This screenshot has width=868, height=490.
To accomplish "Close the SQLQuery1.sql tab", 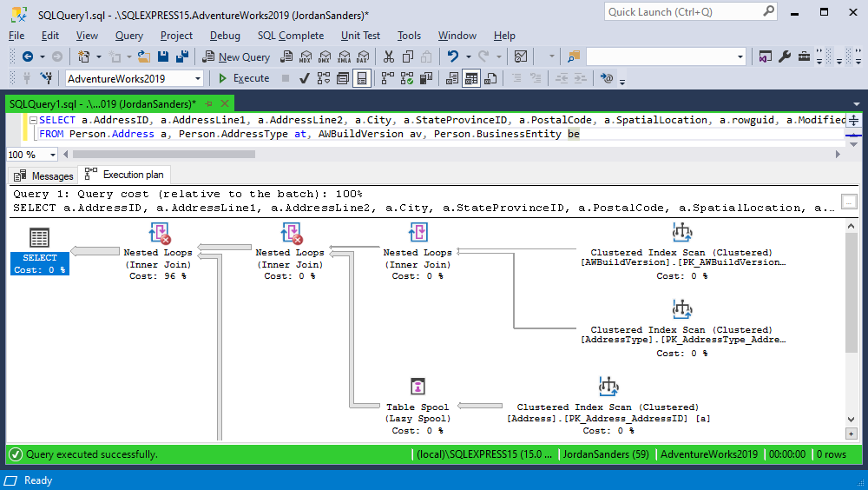I will [225, 103].
